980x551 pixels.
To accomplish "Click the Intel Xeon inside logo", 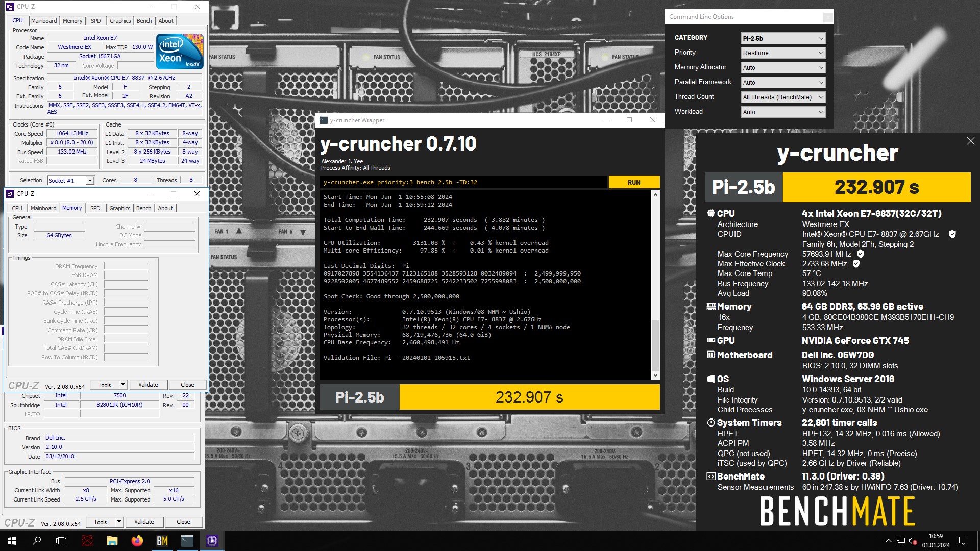I will click(x=180, y=52).
